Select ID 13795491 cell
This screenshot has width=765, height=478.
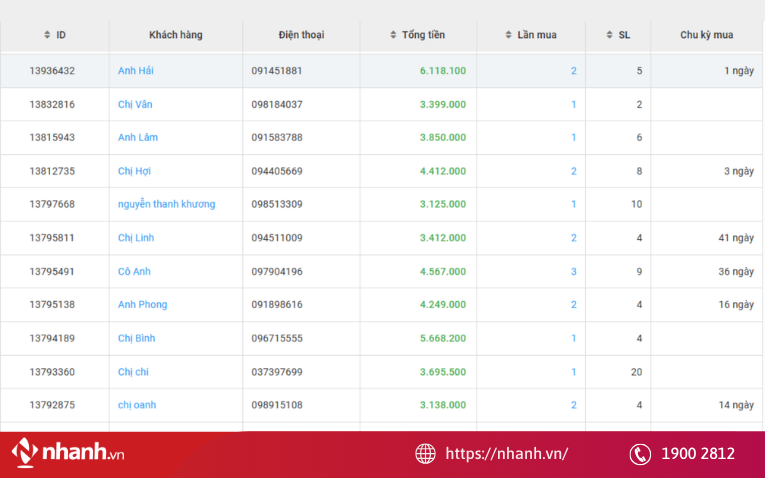[x=52, y=272]
